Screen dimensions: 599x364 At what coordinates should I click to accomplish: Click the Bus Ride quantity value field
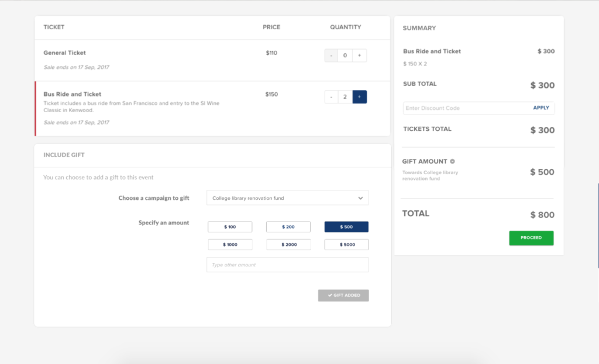(x=345, y=97)
